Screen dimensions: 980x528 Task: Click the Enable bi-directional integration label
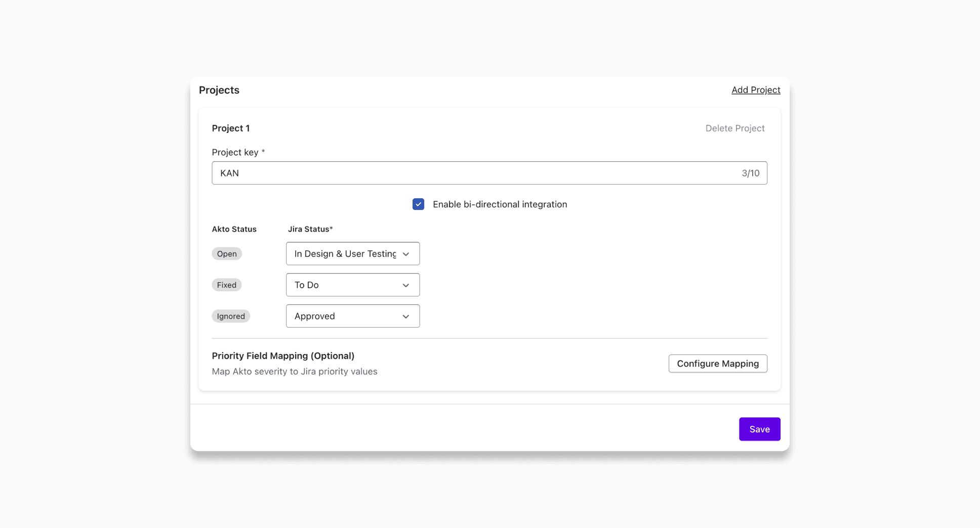[x=500, y=204]
